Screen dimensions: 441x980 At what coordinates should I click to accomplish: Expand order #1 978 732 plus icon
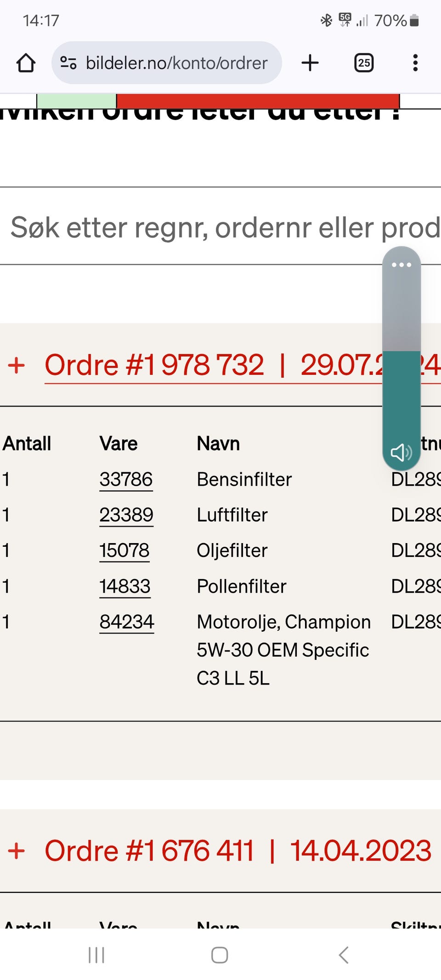tap(17, 366)
